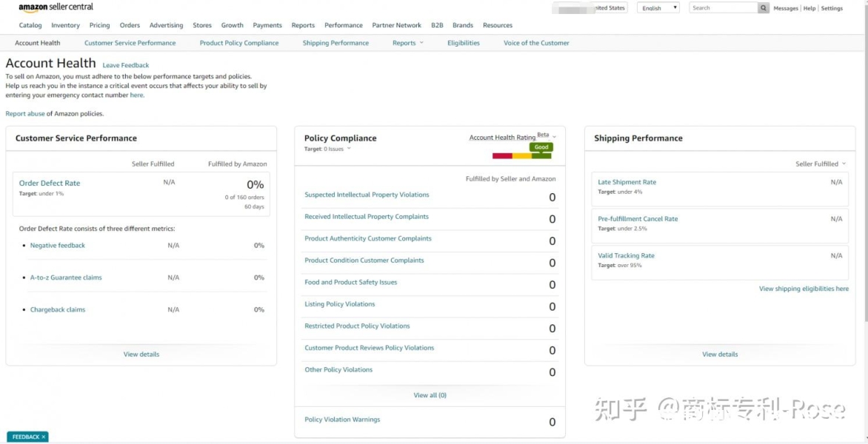Switch to the Shipping Performance tab
This screenshot has height=444, width=868.
pyautogui.click(x=335, y=43)
